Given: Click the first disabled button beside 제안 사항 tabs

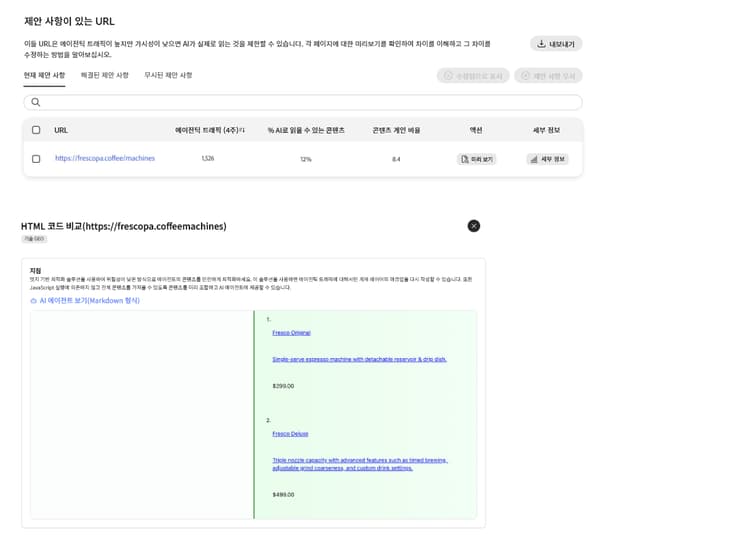Looking at the screenshot, I should pyautogui.click(x=473, y=76).
